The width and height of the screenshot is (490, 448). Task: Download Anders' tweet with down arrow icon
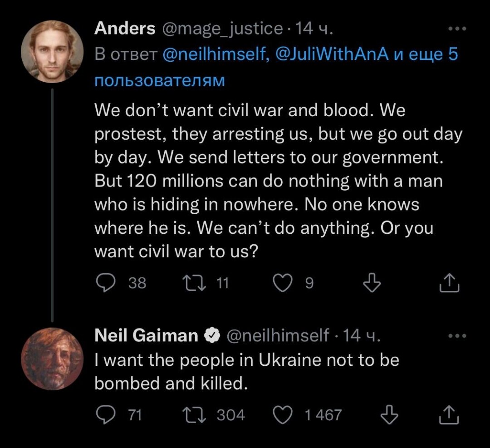pos(372,283)
